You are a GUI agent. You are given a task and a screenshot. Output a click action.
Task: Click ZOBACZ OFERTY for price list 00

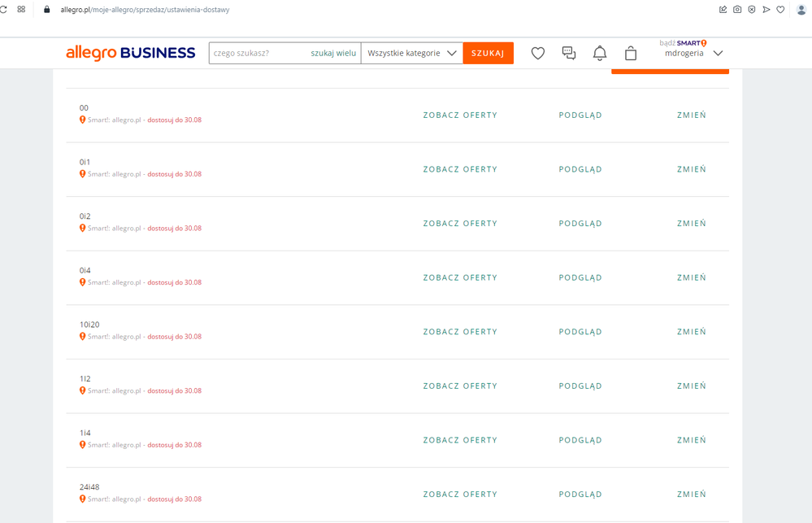pyautogui.click(x=460, y=115)
